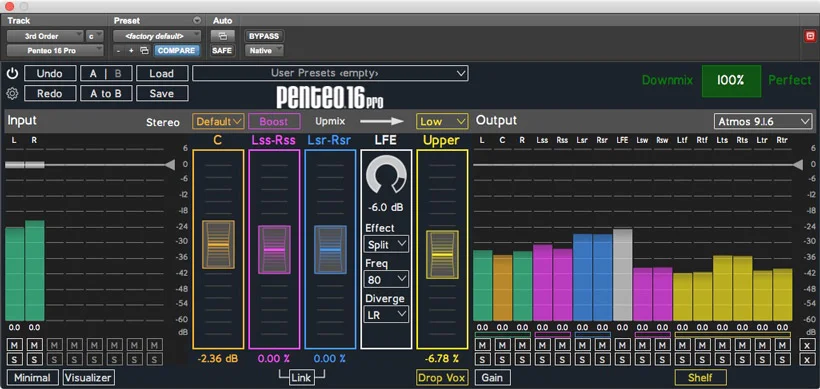The width and height of the screenshot is (820, 389).
Task: Open the Effect Split dropdown
Action: [x=386, y=244]
